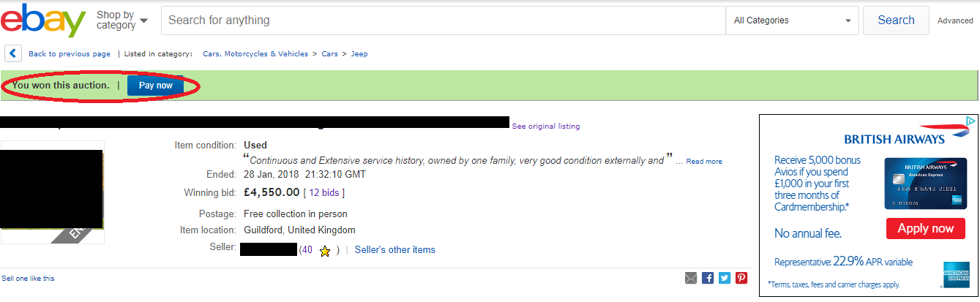This screenshot has width=980, height=302.
Task: Click the seller's yellow feedback star
Action: [325, 251]
